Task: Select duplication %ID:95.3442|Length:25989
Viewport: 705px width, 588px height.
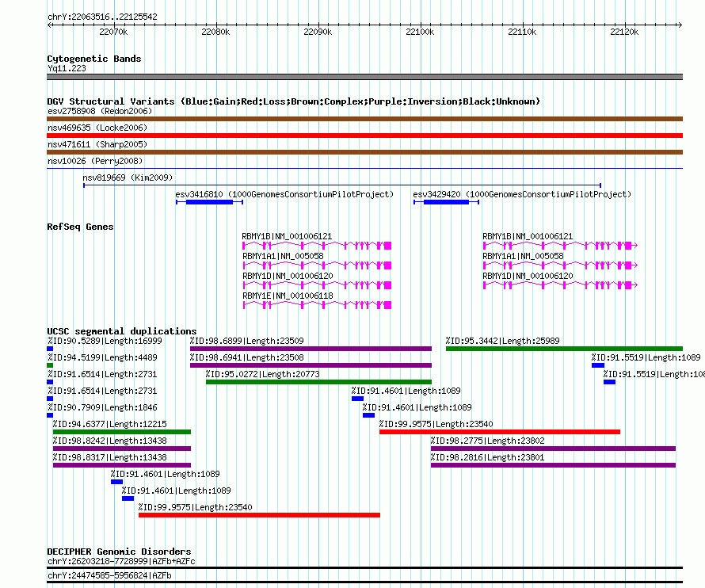Action: (x=503, y=341)
